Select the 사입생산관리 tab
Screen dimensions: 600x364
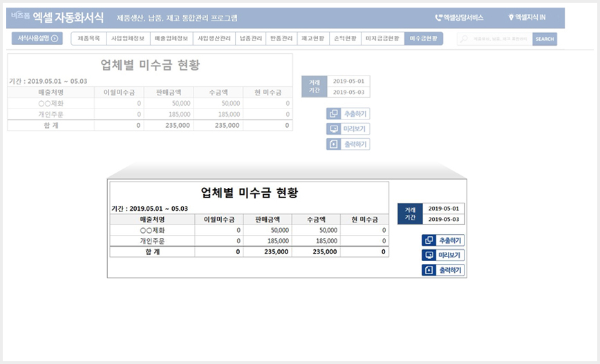[x=214, y=39]
